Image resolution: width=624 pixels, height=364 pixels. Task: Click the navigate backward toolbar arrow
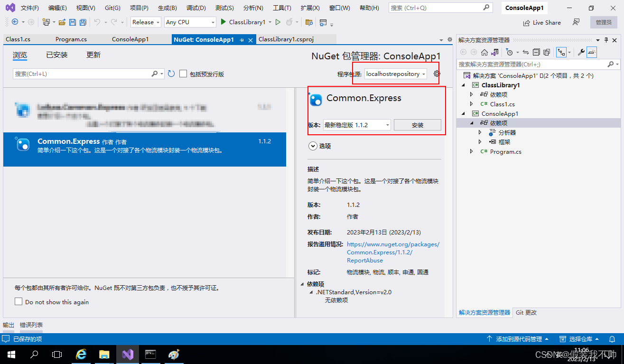tap(15, 22)
